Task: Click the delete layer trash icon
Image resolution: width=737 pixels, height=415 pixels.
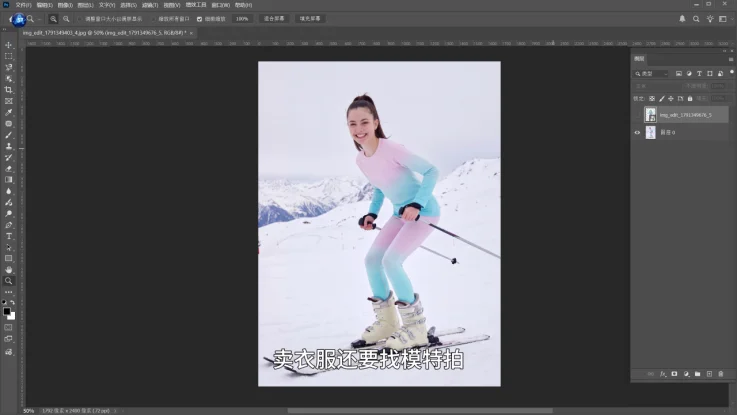Action: [x=721, y=374]
